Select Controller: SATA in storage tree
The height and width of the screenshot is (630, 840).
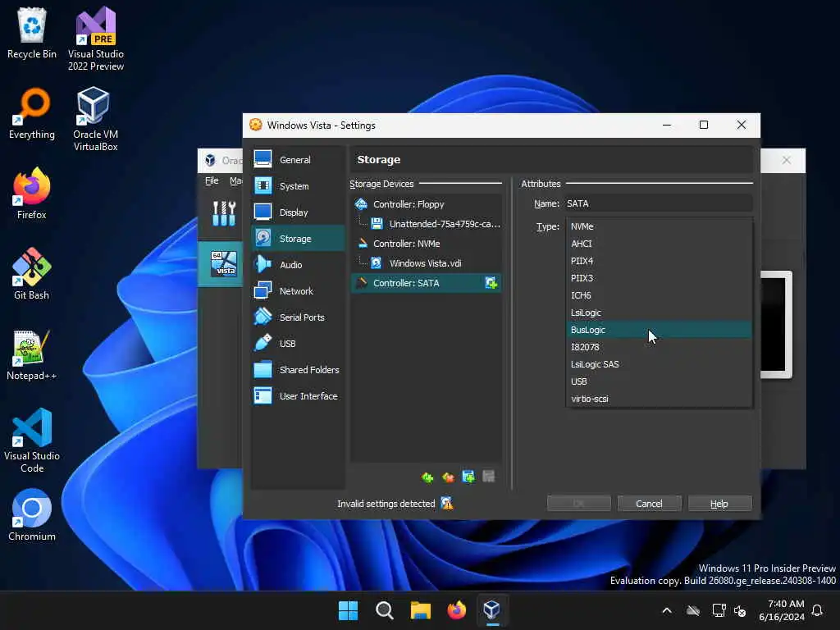426,283
